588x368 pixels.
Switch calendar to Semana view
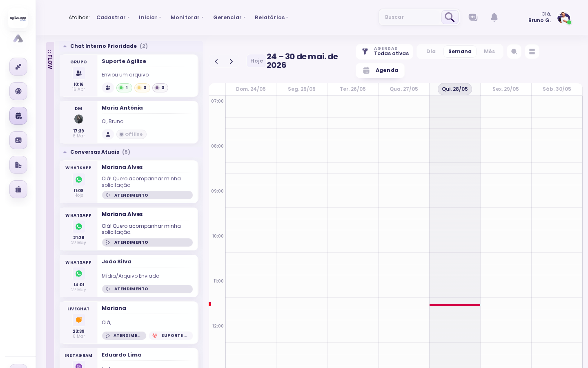(x=460, y=52)
